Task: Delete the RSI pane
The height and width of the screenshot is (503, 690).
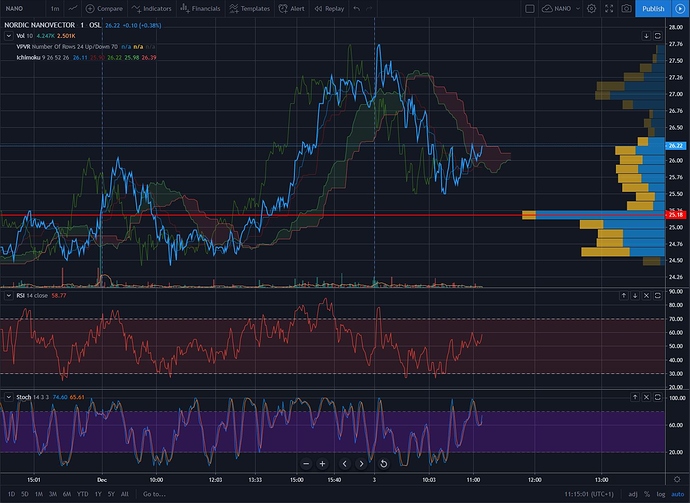Action: (646, 295)
